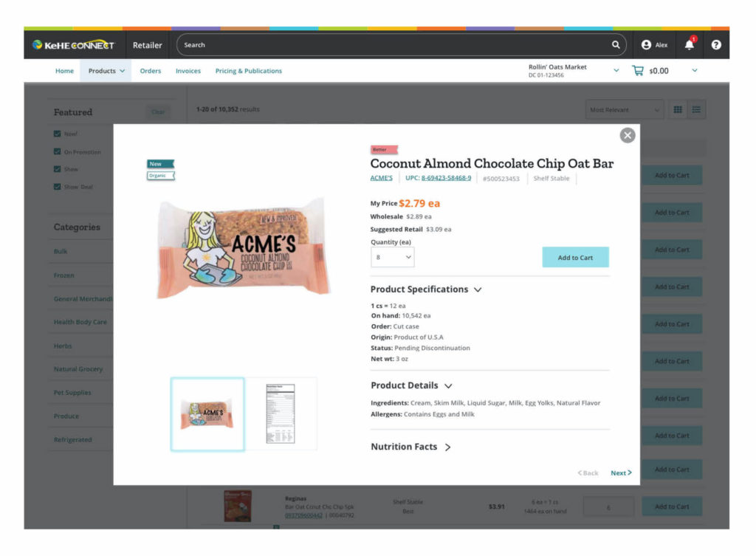
Task: Open the Quantity dropdown
Action: (x=393, y=257)
